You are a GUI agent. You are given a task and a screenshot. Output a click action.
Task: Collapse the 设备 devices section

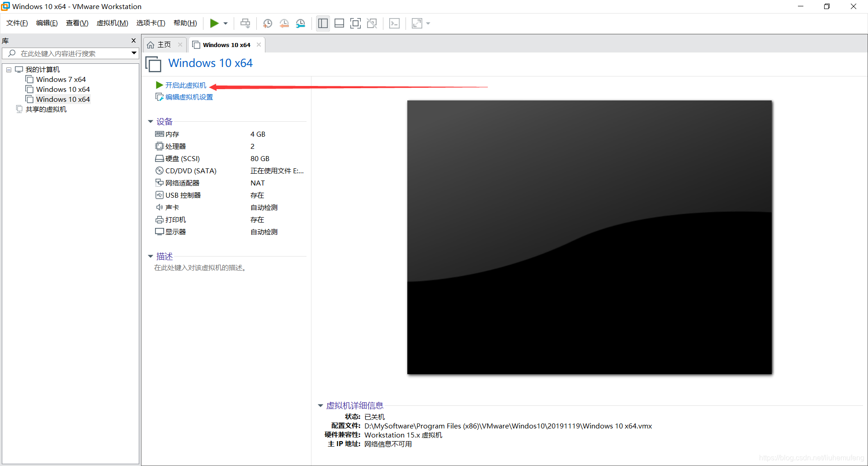click(x=151, y=122)
